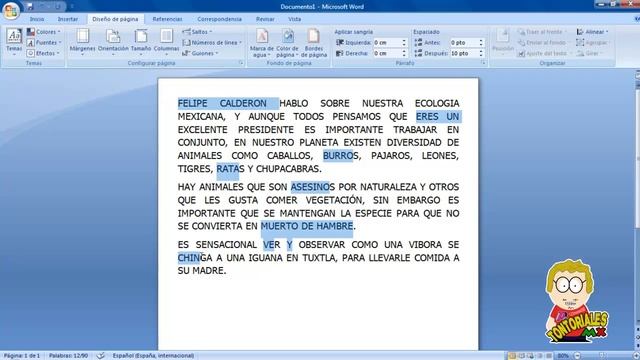Open the Office Button menu
640x360 pixels.
11,10
